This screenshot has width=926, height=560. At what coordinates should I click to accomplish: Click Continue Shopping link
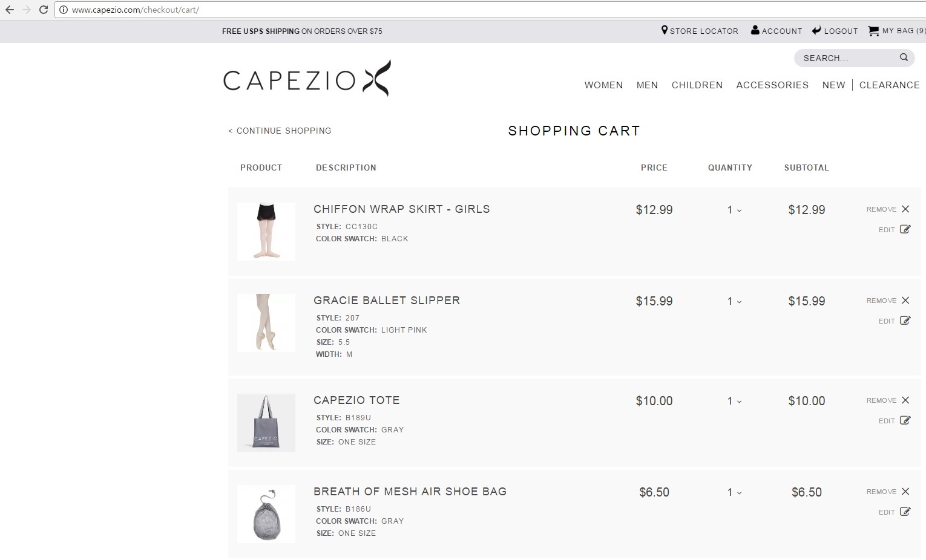coord(280,131)
